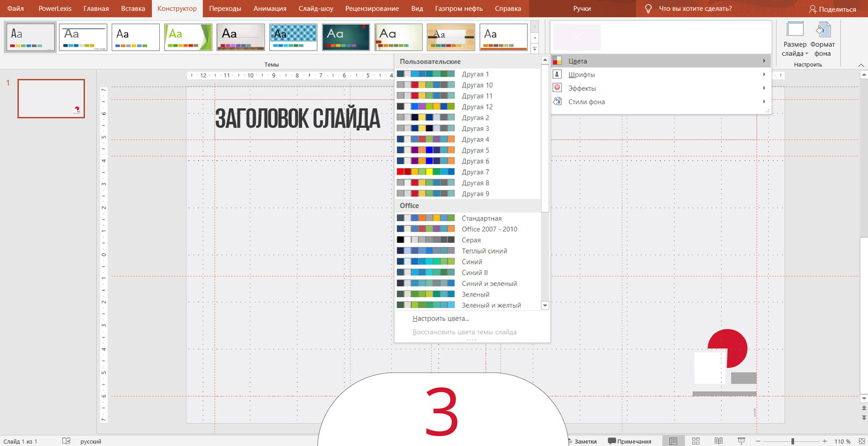Open the Файл tab
868x446 pixels.
pyautogui.click(x=16, y=8)
